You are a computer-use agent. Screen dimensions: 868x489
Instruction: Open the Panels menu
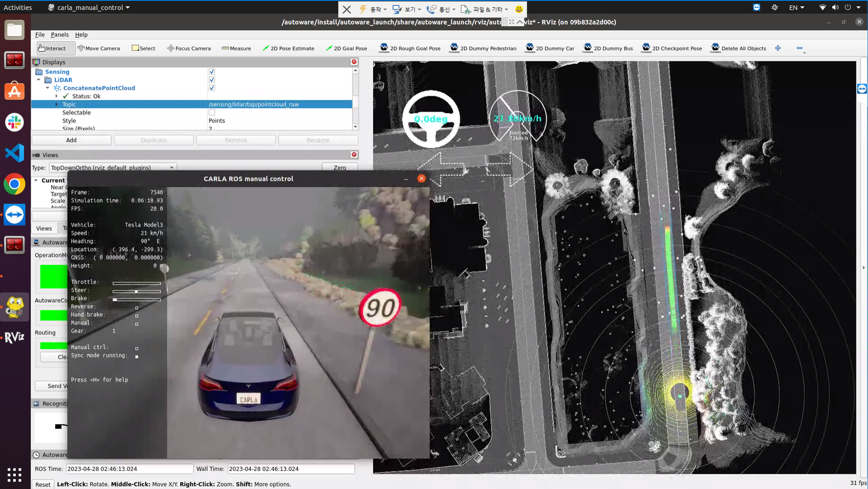[60, 35]
